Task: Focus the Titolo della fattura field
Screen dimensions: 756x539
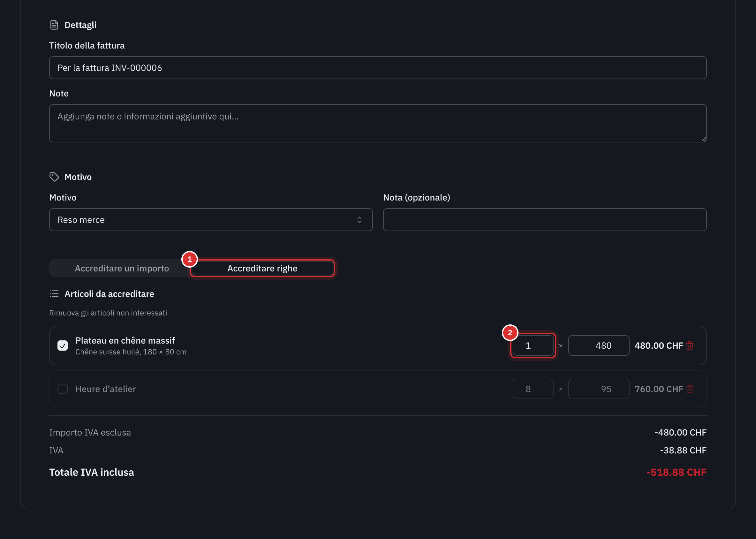Action: (x=378, y=68)
